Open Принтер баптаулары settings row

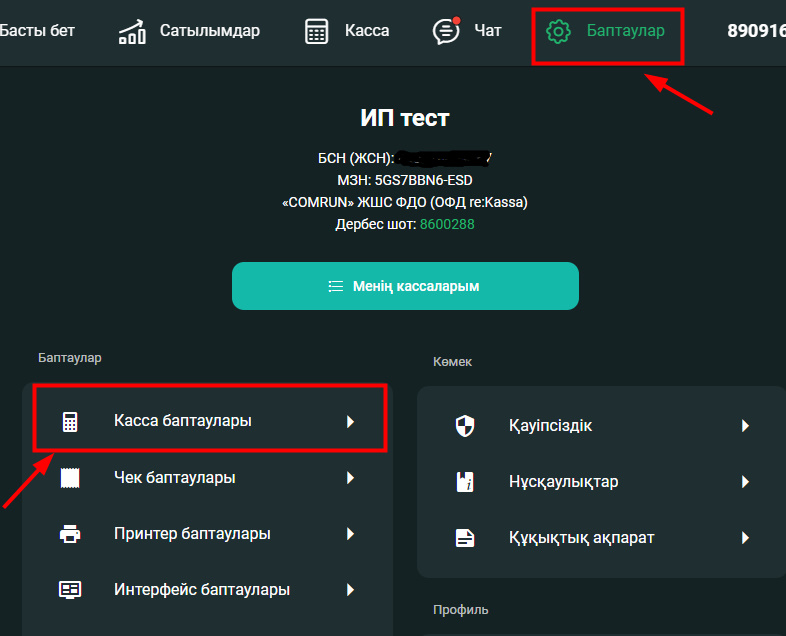[x=210, y=534]
